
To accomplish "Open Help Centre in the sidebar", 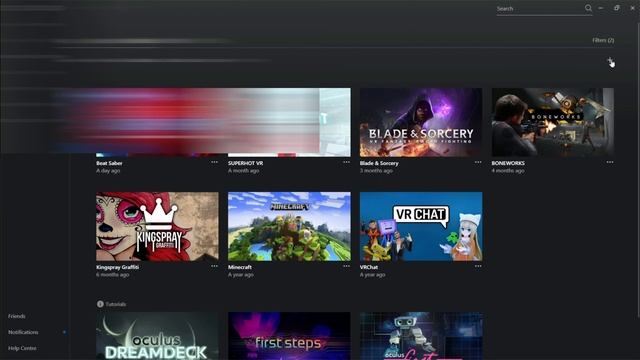I will pos(22,348).
